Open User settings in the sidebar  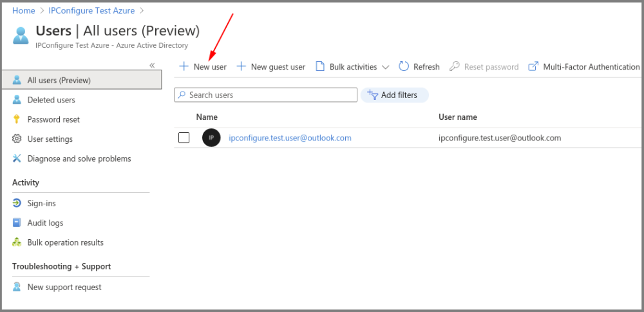click(x=50, y=139)
